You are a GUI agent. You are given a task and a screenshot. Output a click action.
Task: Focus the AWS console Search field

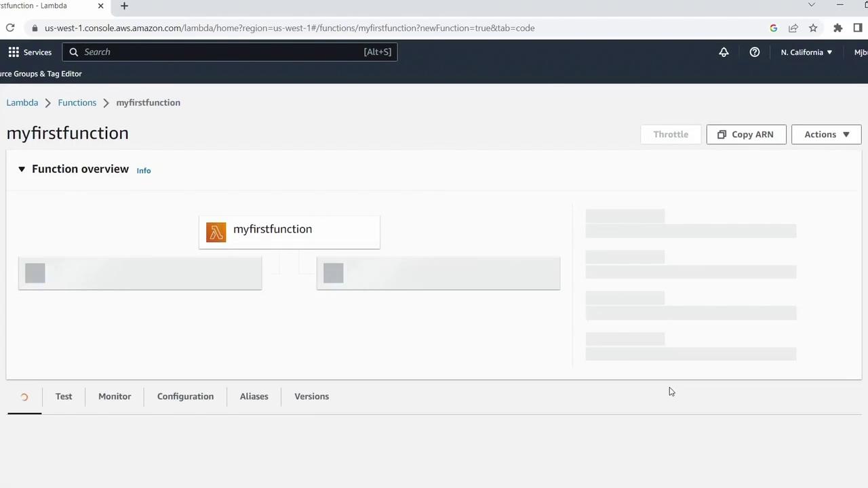(x=230, y=52)
